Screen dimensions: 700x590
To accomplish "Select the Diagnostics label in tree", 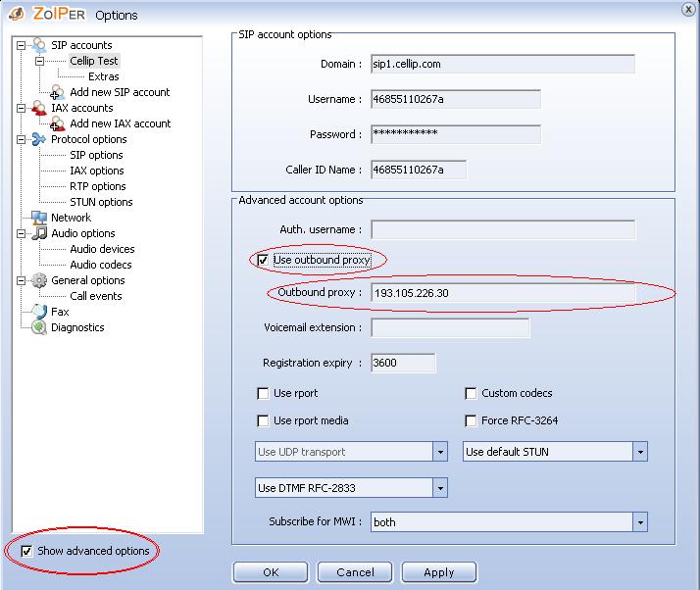I will coord(77,327).
